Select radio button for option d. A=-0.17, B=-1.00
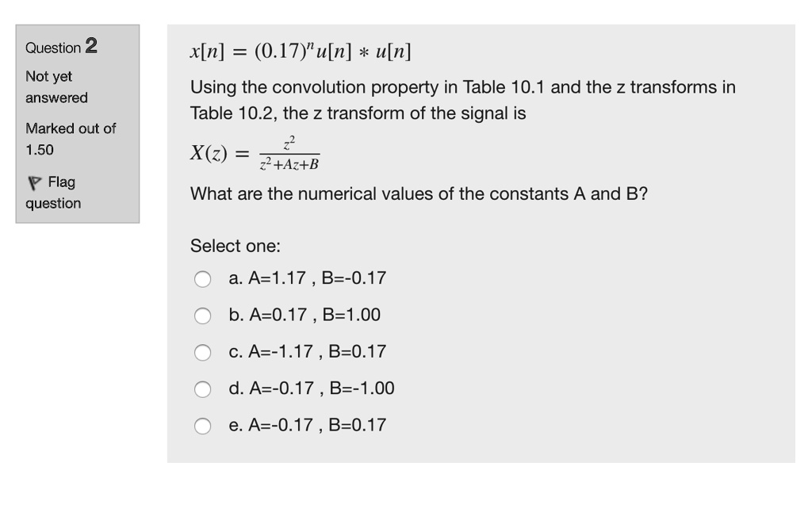The height and width of the screenshot is (505, 812). coord(202,388)
